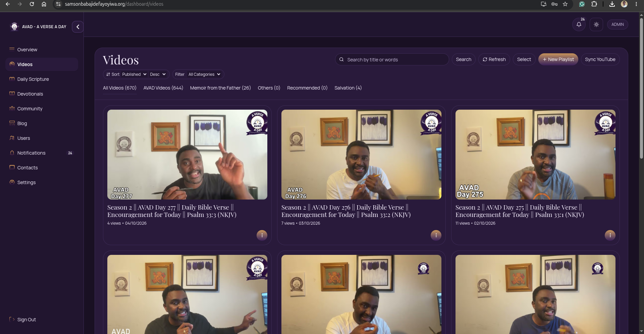
Task: Open the Desc sort order dropdown
Action: tap(158, 74)
